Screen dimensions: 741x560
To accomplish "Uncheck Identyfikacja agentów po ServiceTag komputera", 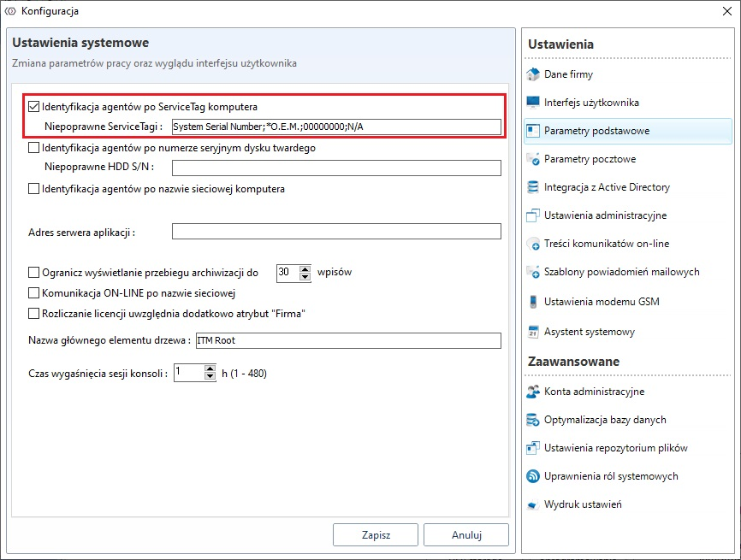I will pyautogui.click(x=34, y=107).
